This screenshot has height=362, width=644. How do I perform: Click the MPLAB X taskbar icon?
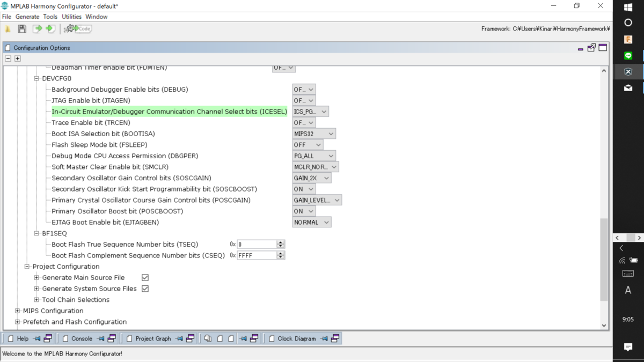point(628,72)
